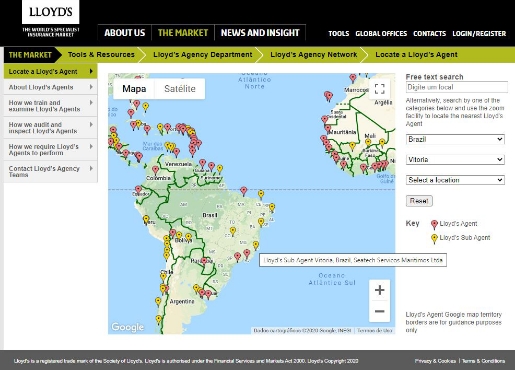This screenshot has width=515, height=370.
Task: Open How we train and examine Lloyd's Agents
Action: pos(50,106)
